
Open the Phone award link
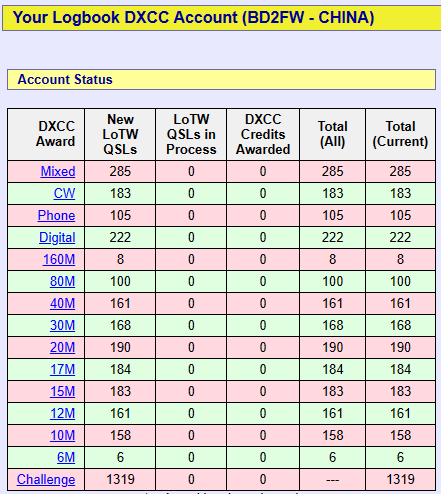[x=56, y=216]
